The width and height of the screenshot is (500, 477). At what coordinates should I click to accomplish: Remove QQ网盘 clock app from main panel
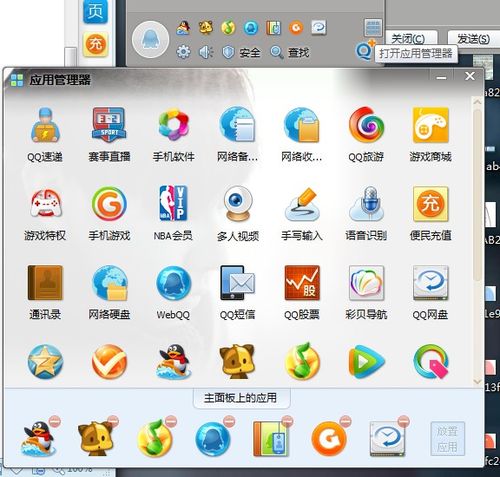[404, 421]
